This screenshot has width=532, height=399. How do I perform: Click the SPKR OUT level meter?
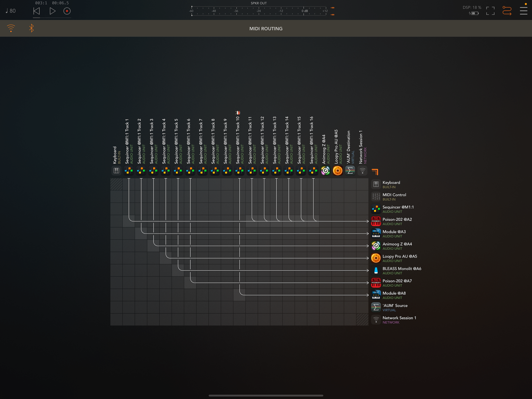[x=259, y=11]
